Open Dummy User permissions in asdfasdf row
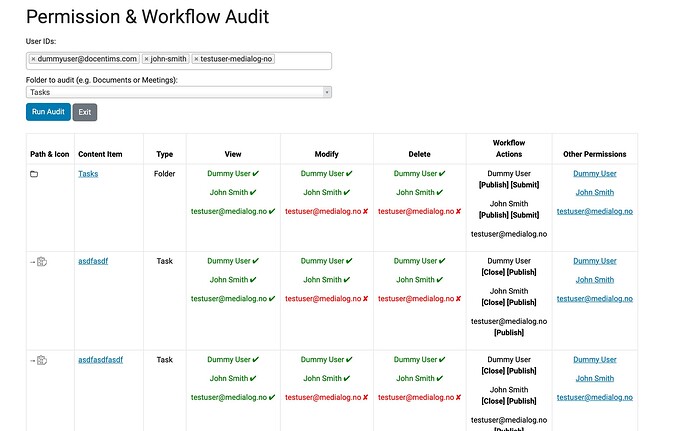Screen dimensions: 690x431 (x=595, y=261)
